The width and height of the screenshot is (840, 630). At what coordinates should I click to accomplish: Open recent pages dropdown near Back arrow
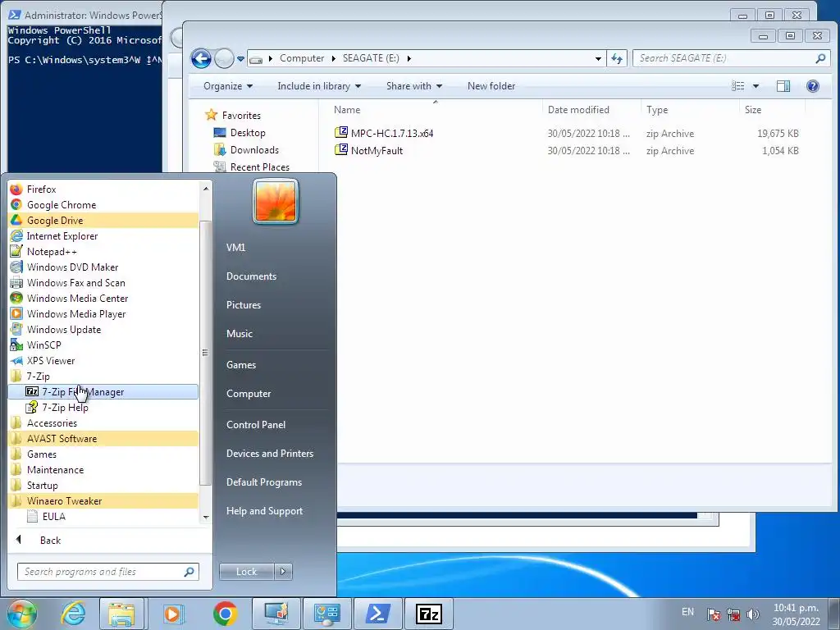240,59
